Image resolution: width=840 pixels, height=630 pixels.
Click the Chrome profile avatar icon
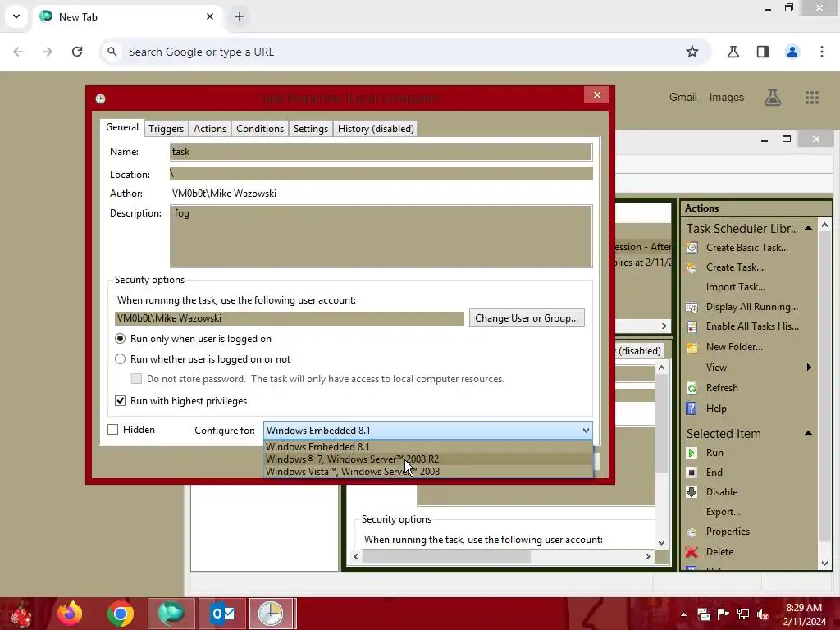pyautogui.click(x=792, y=52)
